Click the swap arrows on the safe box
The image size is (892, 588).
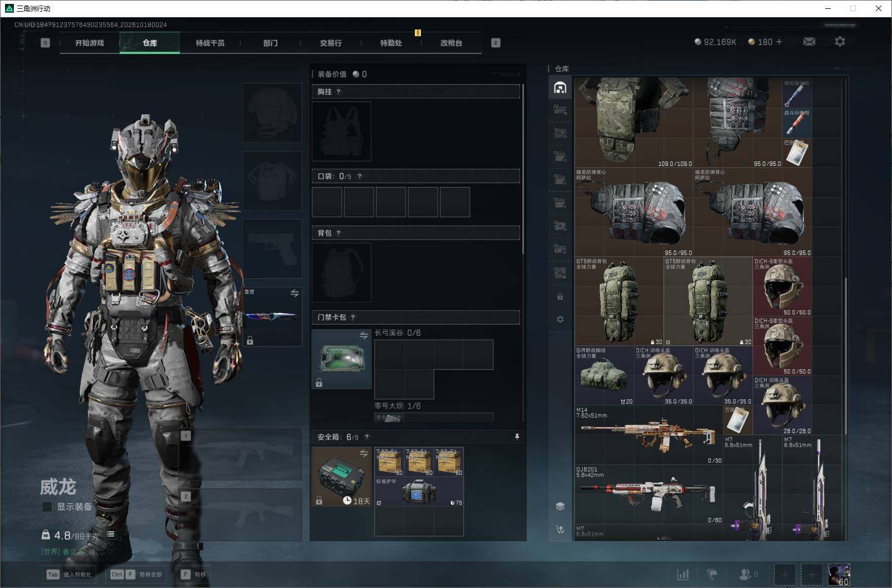pyautogui.click(x=364, y=453)
